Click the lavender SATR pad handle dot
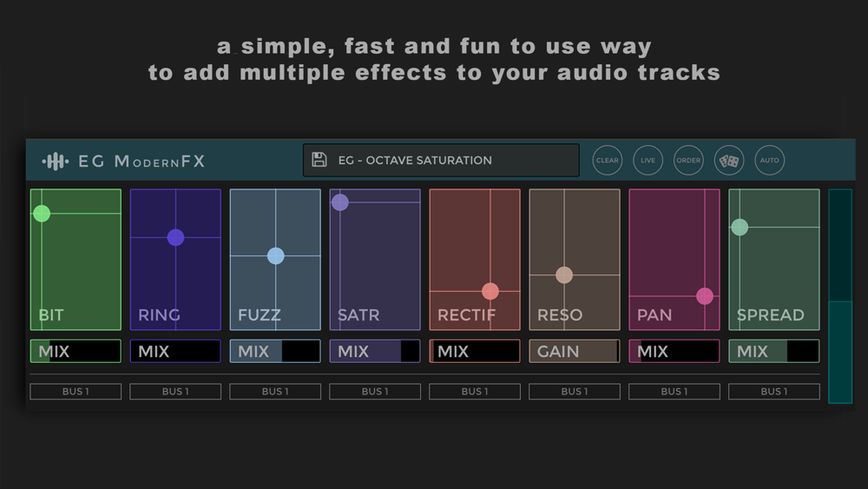 (340, 202)
